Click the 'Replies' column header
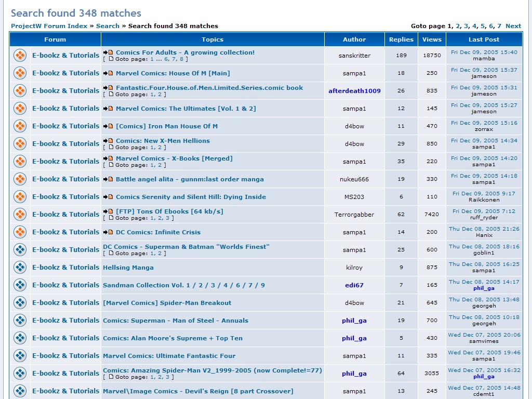This screenshot has height=399, width=532. pyautogui.click(x=402, y=39)
